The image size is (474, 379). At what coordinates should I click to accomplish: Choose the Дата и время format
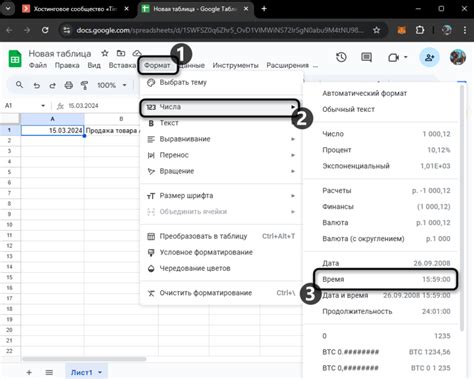pyautogui.click(x=382, y=295)
